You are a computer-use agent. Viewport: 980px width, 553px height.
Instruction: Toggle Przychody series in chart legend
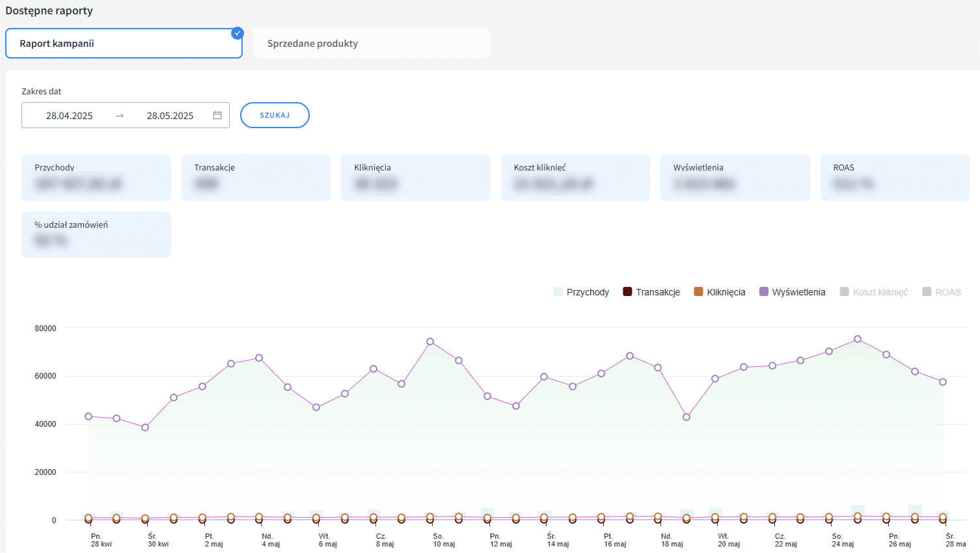coord(581,292)
